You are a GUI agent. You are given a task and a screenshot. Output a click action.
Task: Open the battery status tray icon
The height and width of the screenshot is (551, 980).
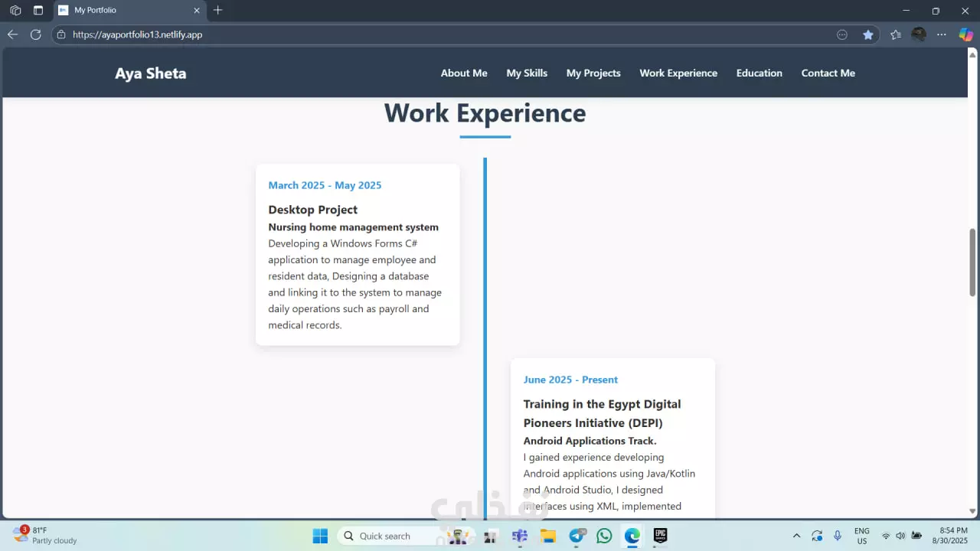(916, 536)
